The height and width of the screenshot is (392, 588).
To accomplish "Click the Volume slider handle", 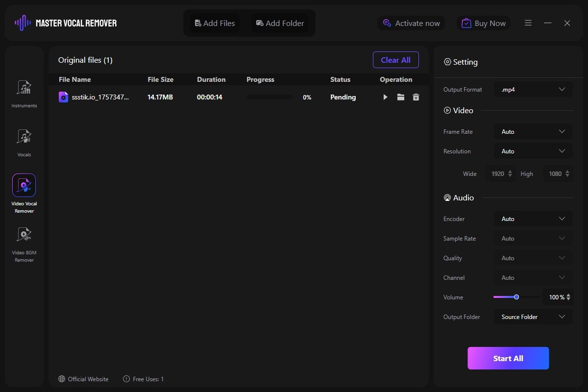I will click(x=516, y=297).
